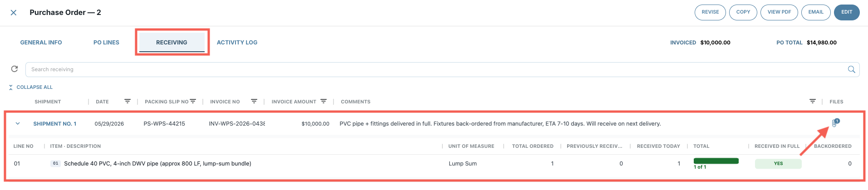
Task: Copy this purchase order
Action: tap(743, 12)
